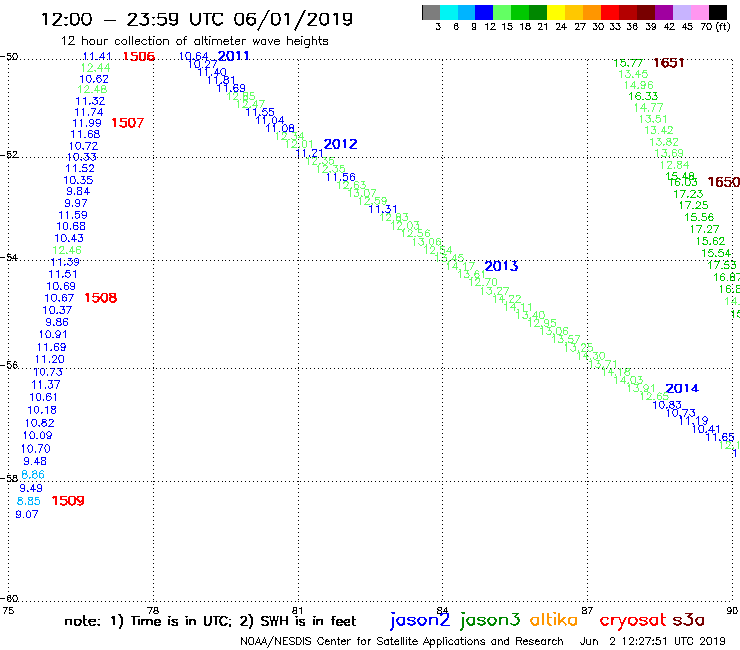Viewport: 740px width, 650px height.
Task: Click the black swatch ending the color scale
Action: click(x=718, y=12)
